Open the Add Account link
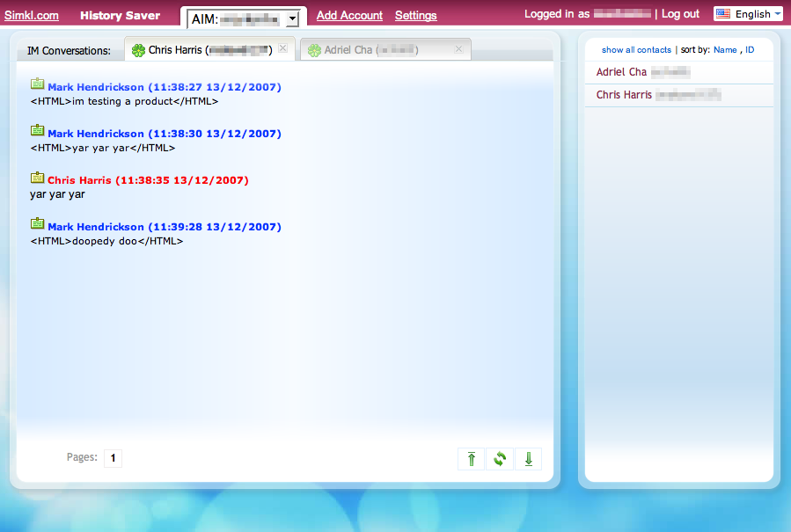This screenshot has width=791, height=532. coord(349,15)
